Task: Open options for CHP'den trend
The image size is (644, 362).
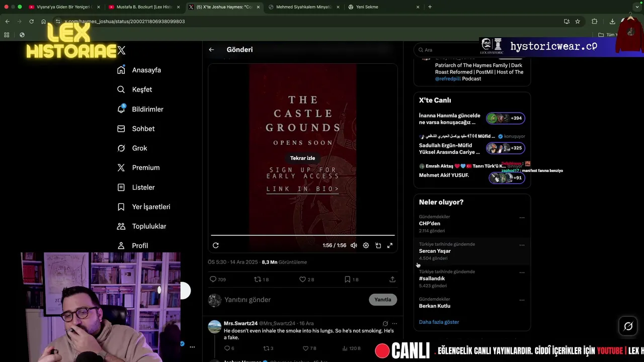Action: click(522, 218)
